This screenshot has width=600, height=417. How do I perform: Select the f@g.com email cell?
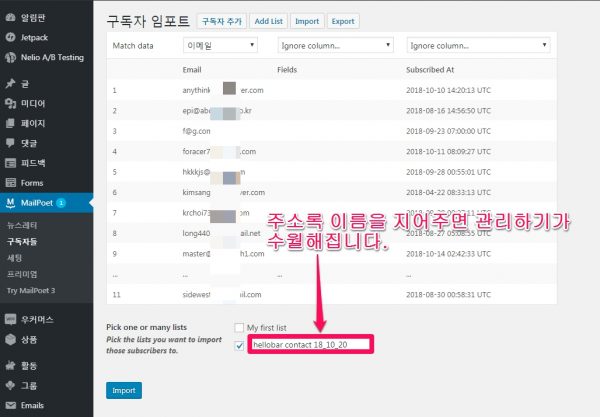pyautogui.click(x=196, y=131)
